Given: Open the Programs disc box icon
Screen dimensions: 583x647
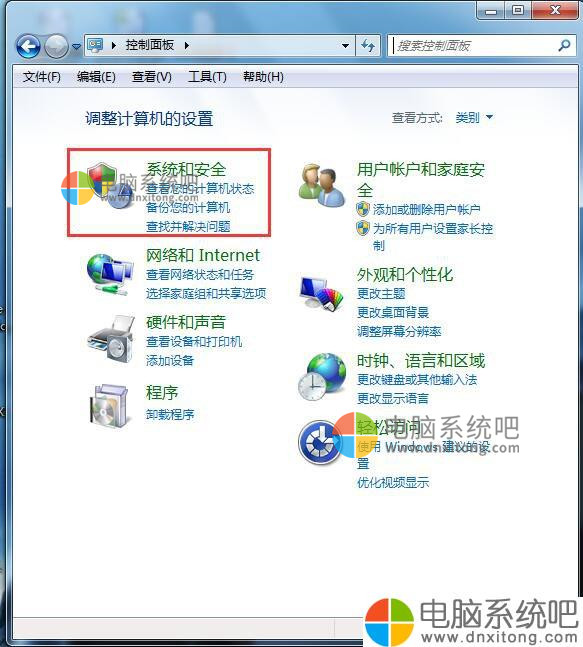Looking at the screenshot, I should point(109,405).
